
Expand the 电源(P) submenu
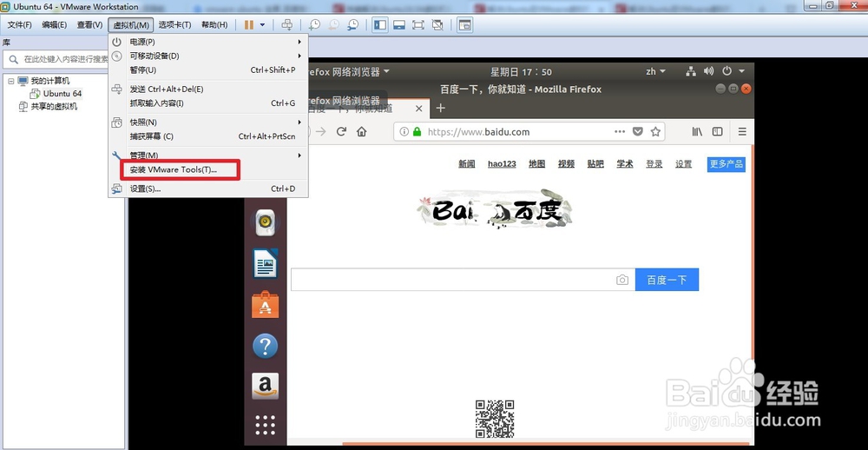tap(208, 42)
